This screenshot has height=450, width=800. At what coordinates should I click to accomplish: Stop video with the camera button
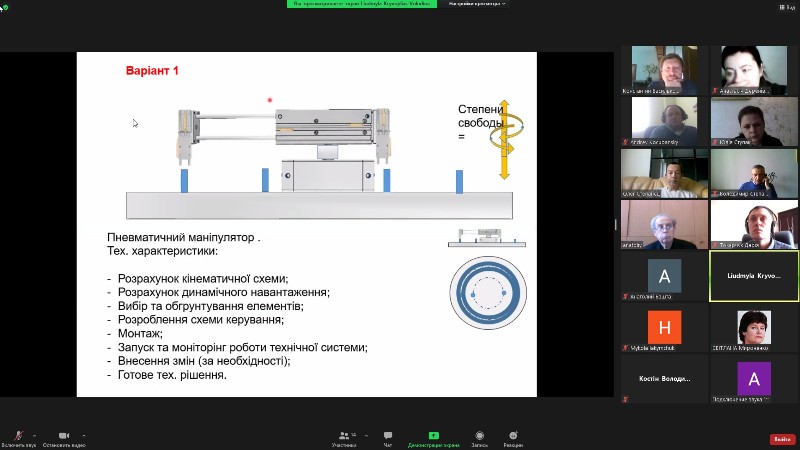click(x=64, y=436)
